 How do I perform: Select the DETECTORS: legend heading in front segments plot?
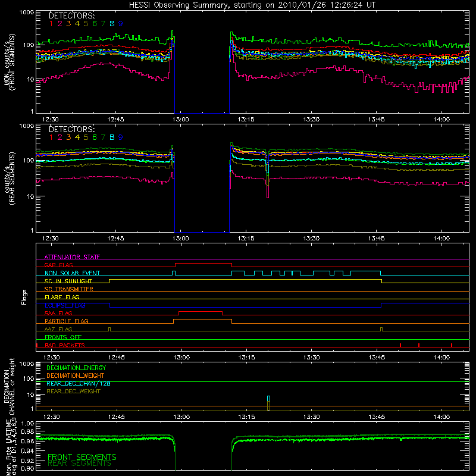point(72,15)
